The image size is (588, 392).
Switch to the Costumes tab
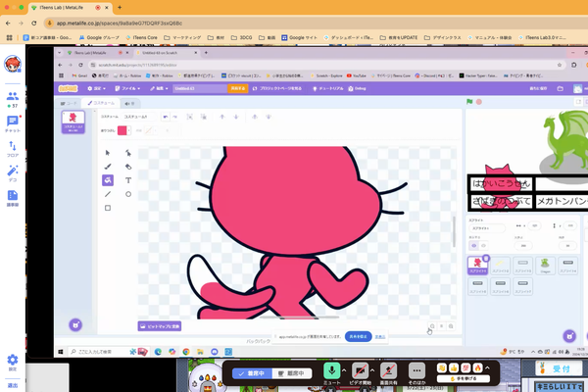coord(101,103)
